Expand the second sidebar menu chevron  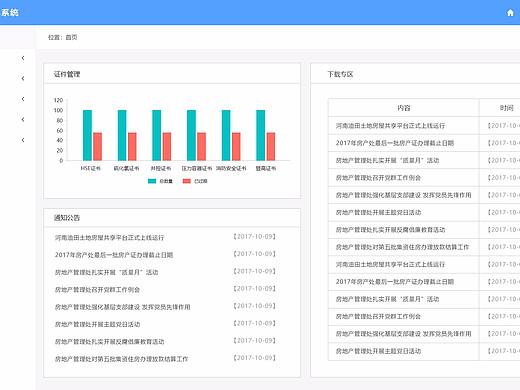pyautogui.click(x=23, y=79)
